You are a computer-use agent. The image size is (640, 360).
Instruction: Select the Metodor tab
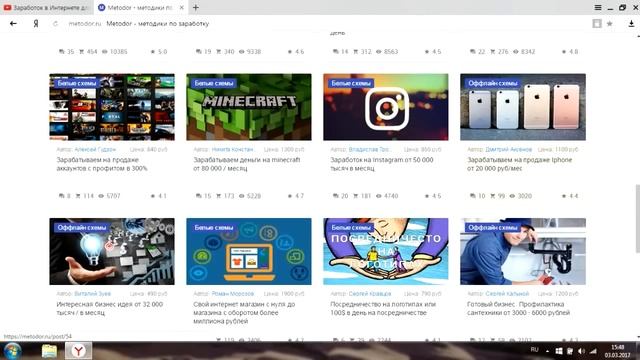(141, 7)
